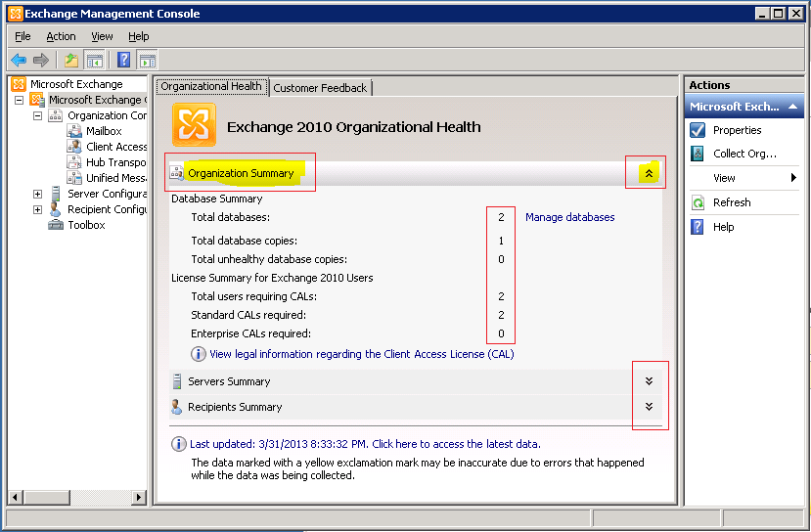
Task: Click the Servers Summary heading text
Action: coord(229,381)
